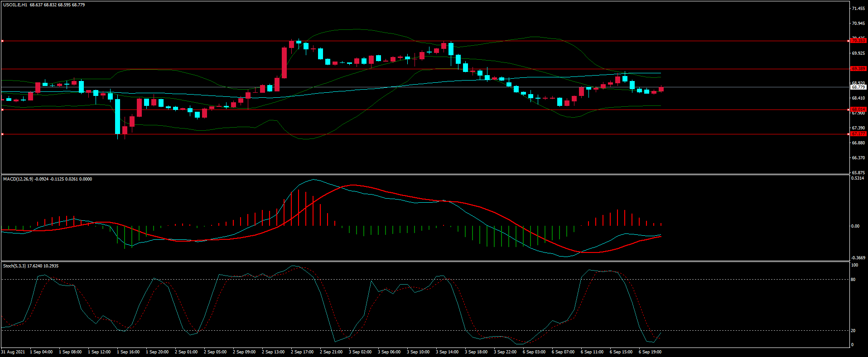Click the "6 Sep 19:00" time axis label
Screen dimensions: 868x357
650,352
